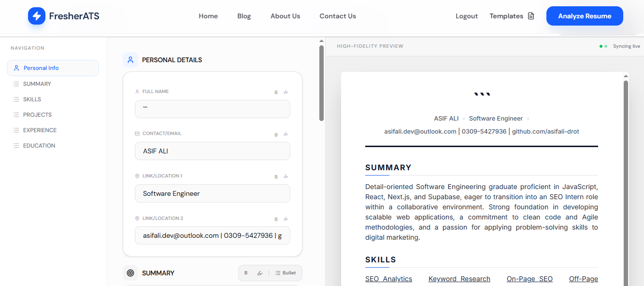
Task: Click On-Page SEO skill in preview
Action: tap(530, 279)
